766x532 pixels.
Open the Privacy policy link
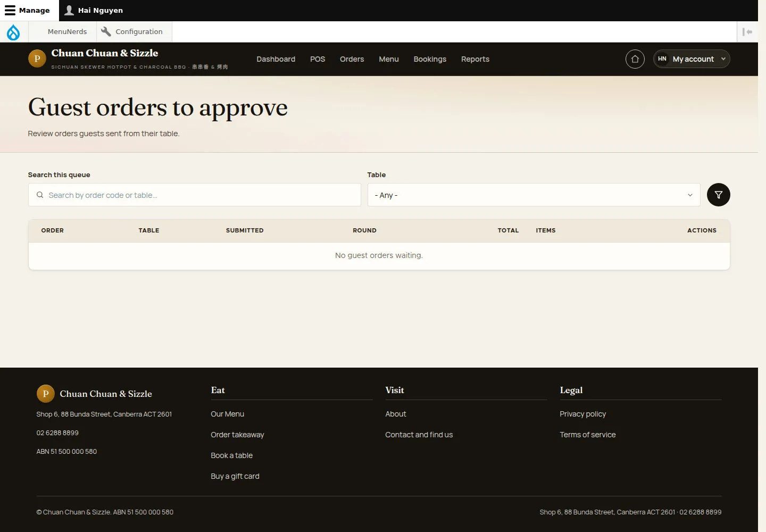[582, 414]
